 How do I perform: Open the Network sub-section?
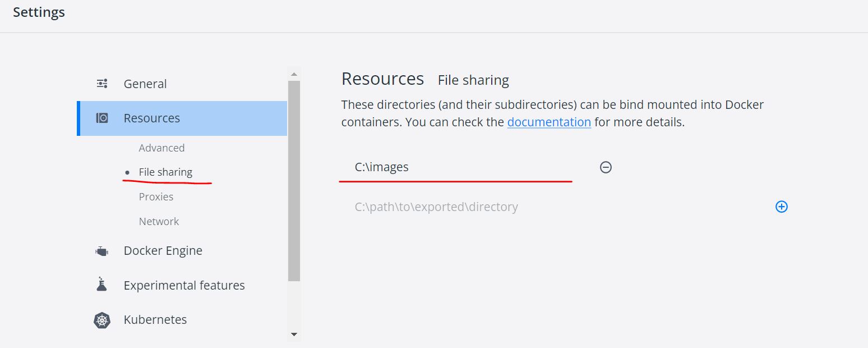(159, 221)
